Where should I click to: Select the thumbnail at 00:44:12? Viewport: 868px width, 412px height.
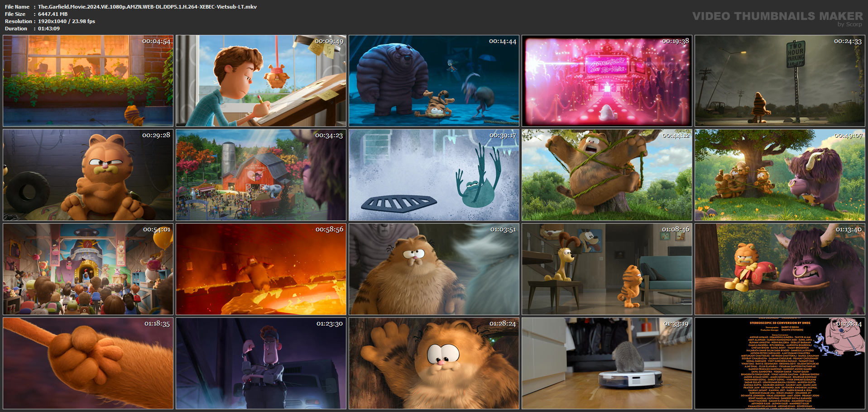pyautogui.click(x=607, y=175)
